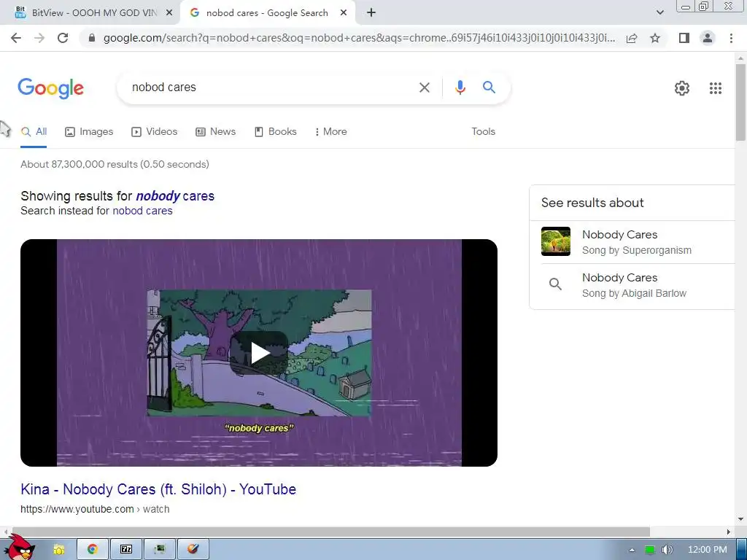Click the horizontal scrollbar at bottom

330,532
